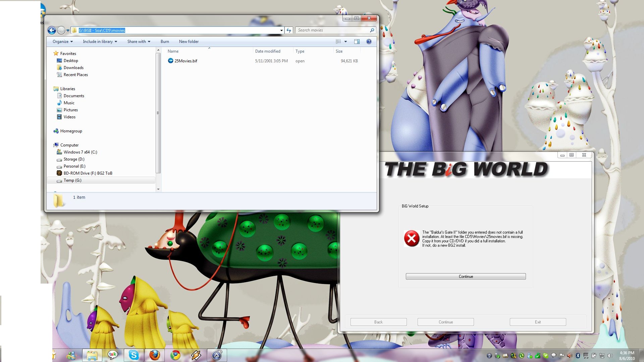Click the search magnifier icon
The width and height of the screenshot is (644, 362).
[372, 30]
